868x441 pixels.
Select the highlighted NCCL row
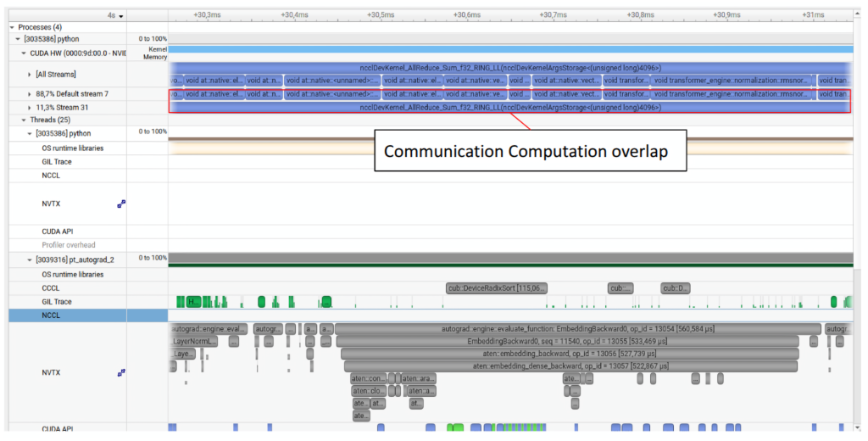point(53,315)
